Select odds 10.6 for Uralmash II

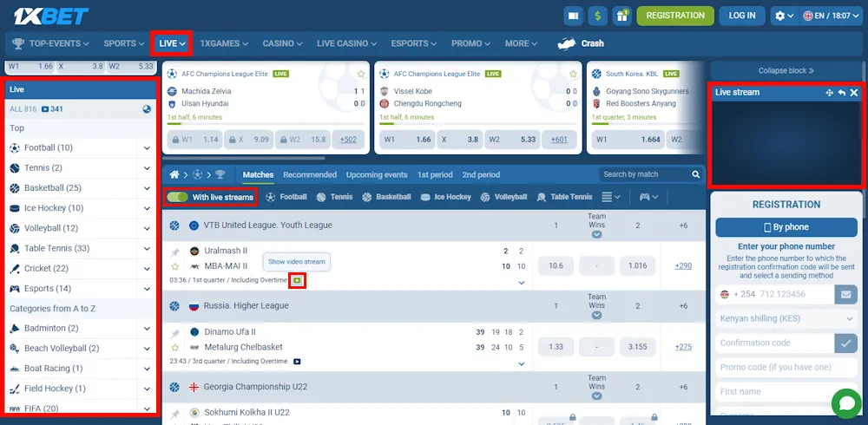pos(556,265)
